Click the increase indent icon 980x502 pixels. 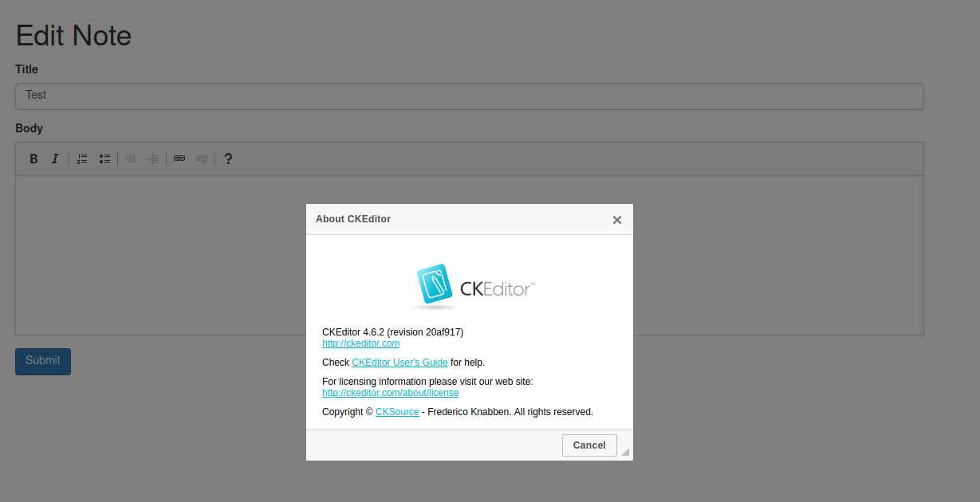click(153, 159)
